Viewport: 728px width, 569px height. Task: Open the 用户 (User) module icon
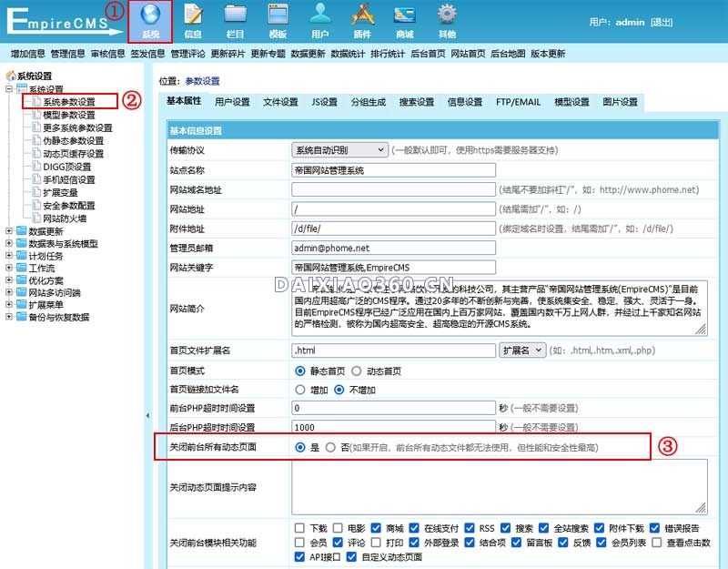(x=319, y=18)
